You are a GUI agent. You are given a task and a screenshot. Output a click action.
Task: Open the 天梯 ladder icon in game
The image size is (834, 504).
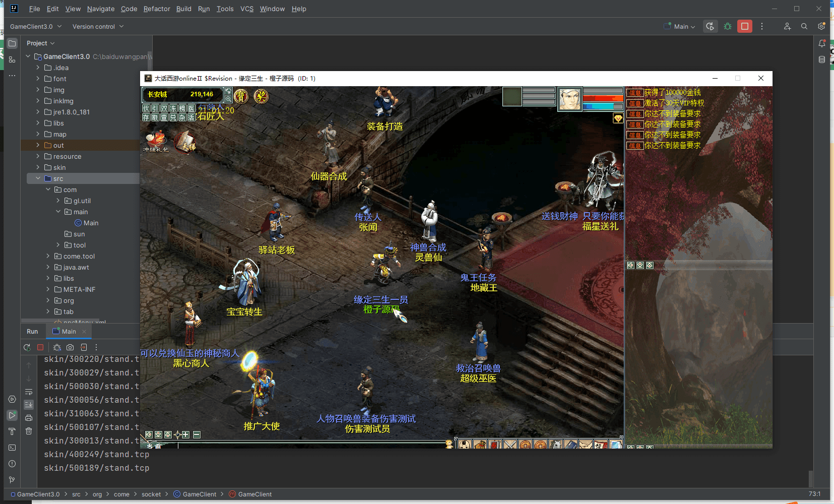click(x=185, y=142)
